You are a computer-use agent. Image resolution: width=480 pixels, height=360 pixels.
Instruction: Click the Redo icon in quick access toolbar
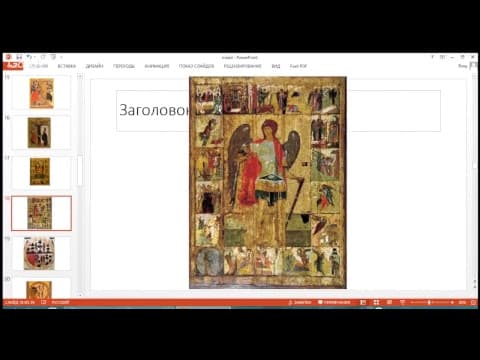point(43,57)
